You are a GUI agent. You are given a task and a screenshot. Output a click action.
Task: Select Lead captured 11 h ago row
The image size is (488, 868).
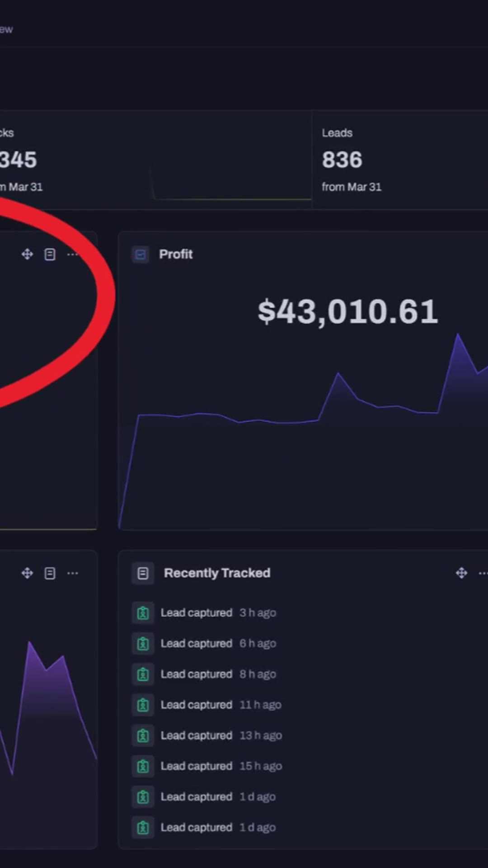click(221, 705)
